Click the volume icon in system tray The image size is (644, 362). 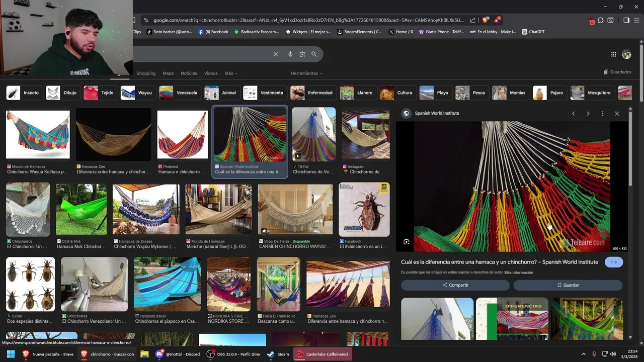tap(613, 354)
